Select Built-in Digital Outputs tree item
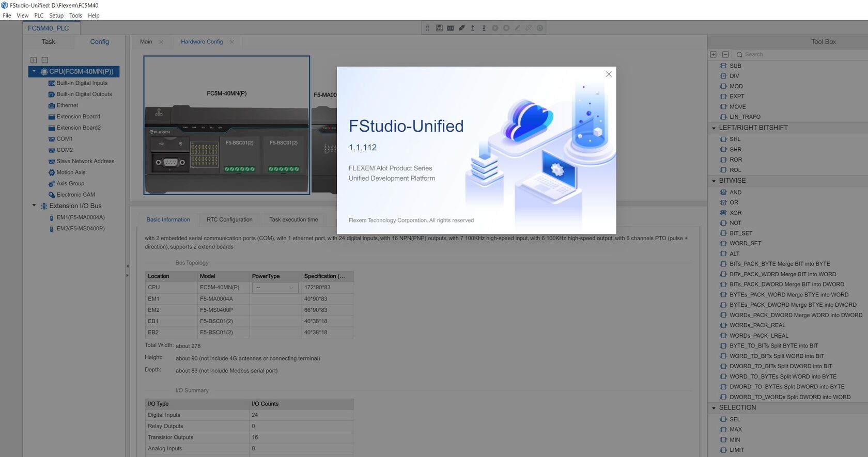Screen dimensions: 868x457 point(84,94)
